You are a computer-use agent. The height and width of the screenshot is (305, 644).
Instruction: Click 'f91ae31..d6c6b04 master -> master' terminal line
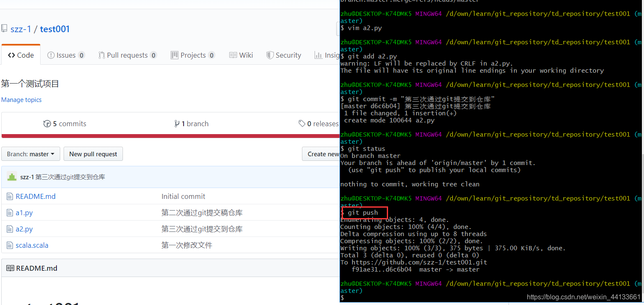[415, 269]
